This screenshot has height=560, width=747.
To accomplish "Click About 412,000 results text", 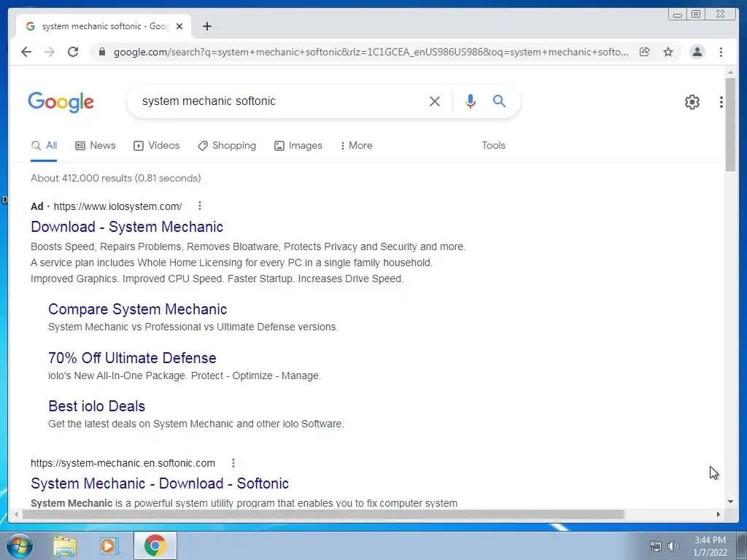I will click(x=116, y=178).
